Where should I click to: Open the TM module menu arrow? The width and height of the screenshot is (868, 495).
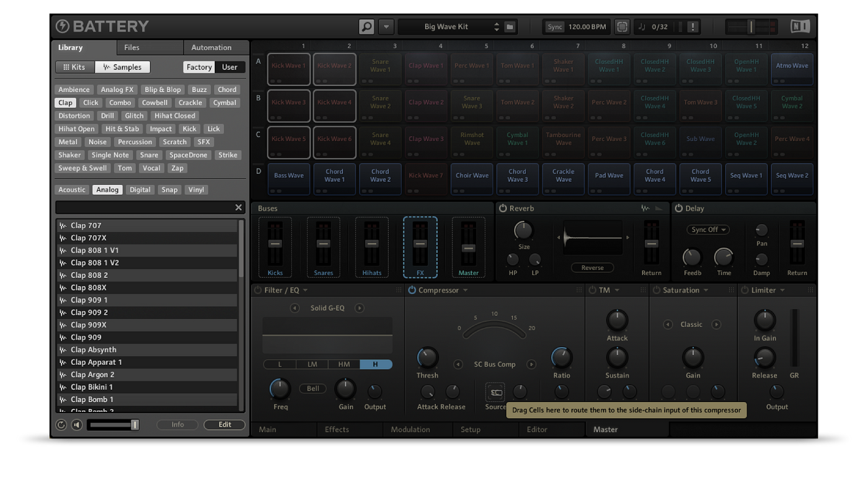tap(617, 290)
